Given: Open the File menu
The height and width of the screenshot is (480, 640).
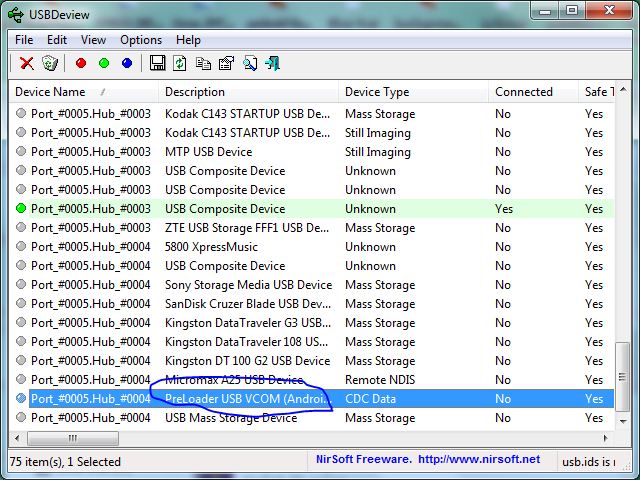Looking at the screenshot, I should [24, 40].
